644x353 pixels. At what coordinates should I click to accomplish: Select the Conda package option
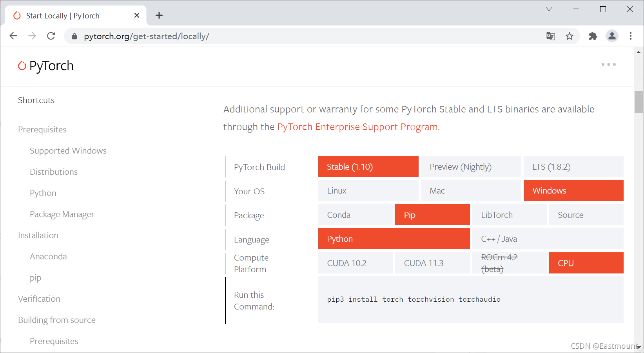tap(356, 215)
